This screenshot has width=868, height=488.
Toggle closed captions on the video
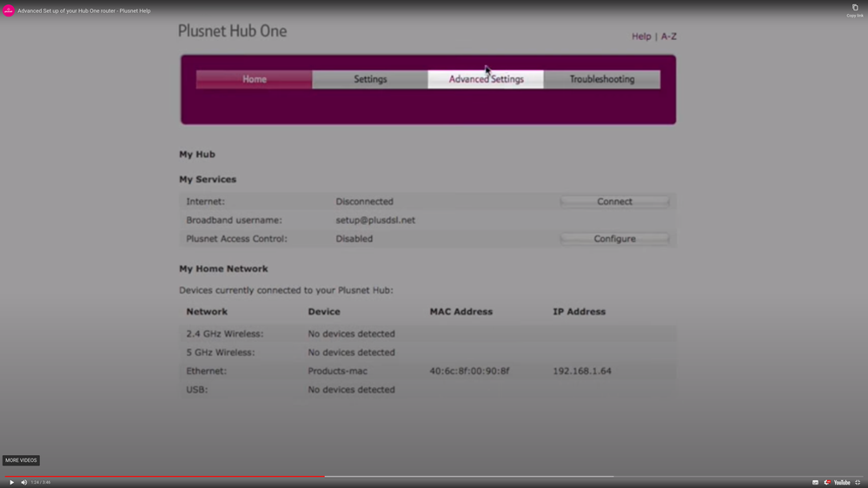click(815, 482)
